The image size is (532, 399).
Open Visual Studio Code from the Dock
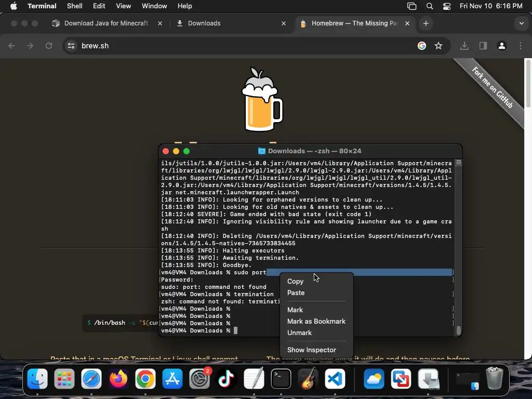pos(335,379)
